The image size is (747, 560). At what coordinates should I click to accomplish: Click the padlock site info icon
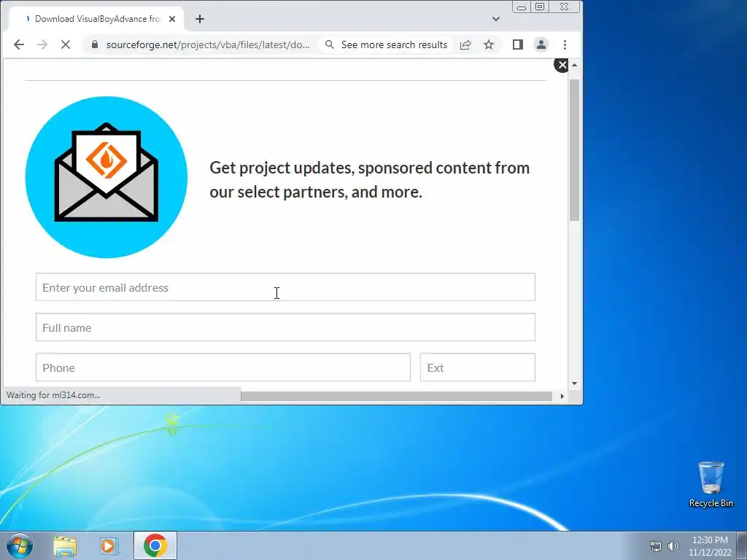95,44
